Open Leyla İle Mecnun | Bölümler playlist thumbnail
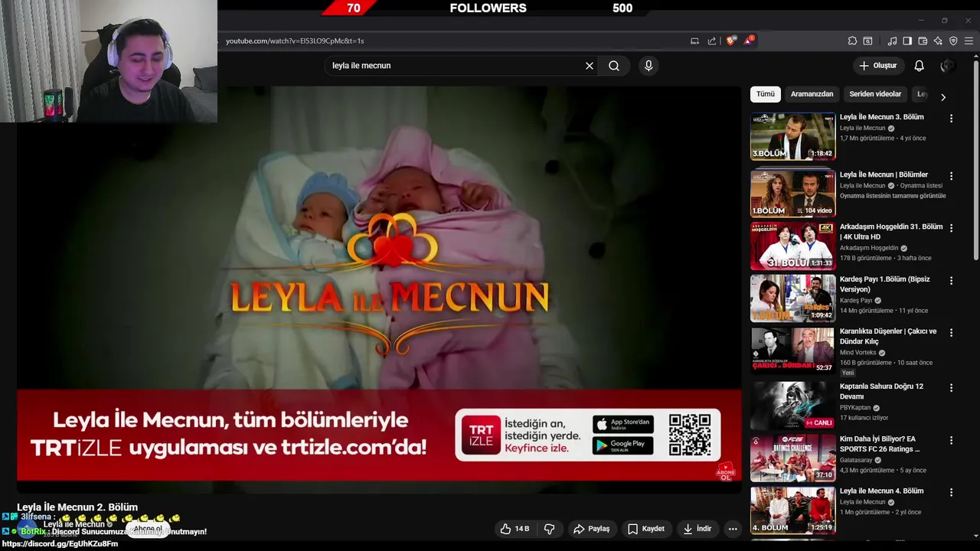 (792, 193)
